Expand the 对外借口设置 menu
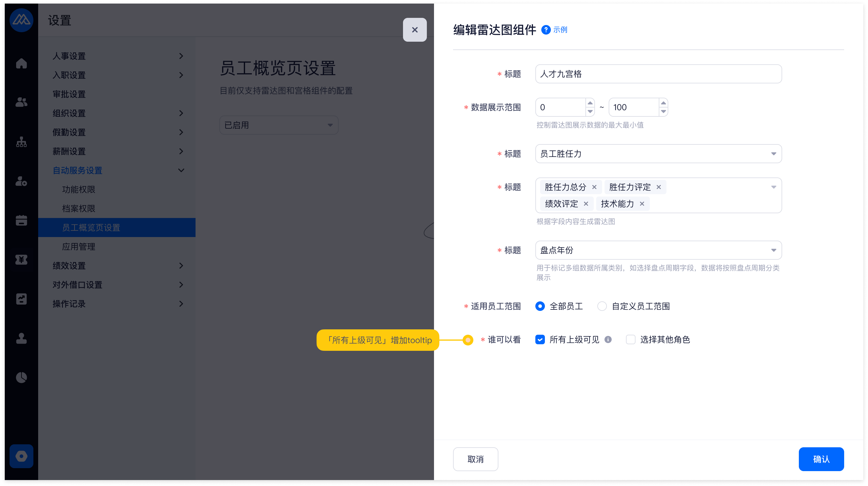Viewport: 868px width, 486px height. tap(117, 285)
